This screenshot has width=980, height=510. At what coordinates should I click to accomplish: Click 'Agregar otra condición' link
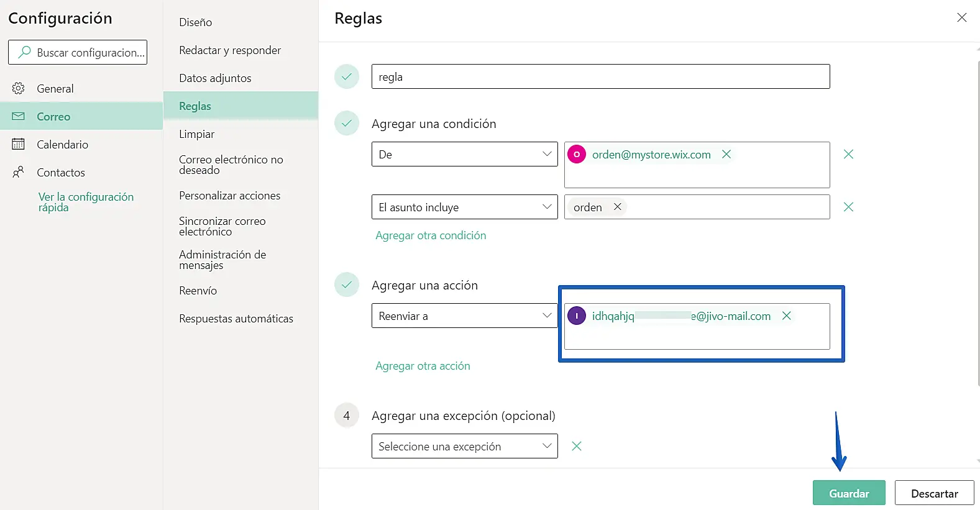pos(431,235)
